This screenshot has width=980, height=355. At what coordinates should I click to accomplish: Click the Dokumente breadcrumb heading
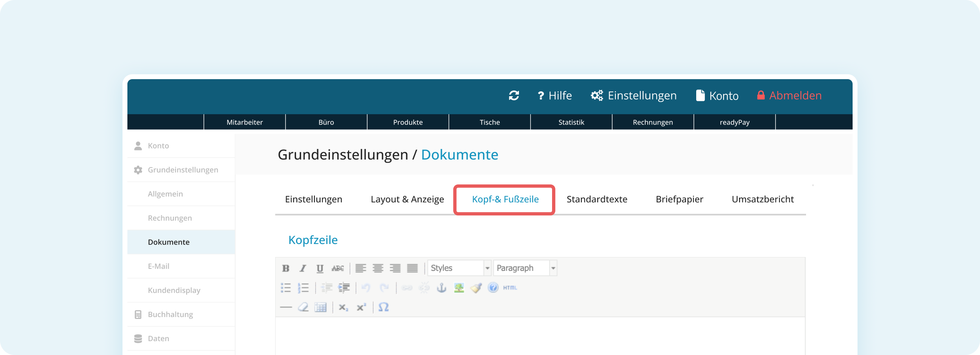click(x=460, y=155)
